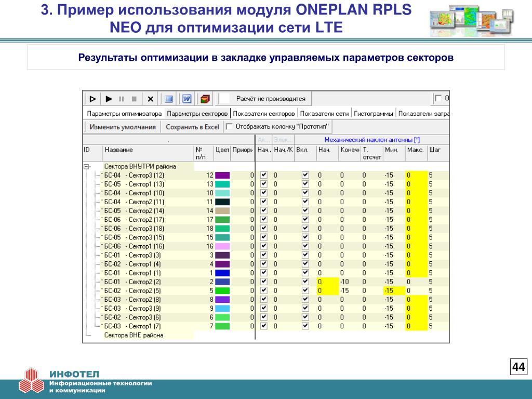Toggle the Нач. checkbox for БС-02 Сектор2 (5)
532x399 pixels.
(263, 290)
